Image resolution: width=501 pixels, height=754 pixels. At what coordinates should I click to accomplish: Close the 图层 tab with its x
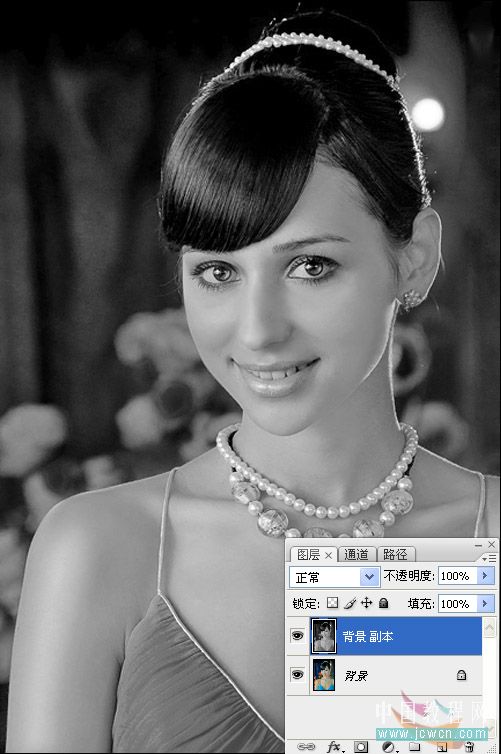click(x=328, y=555)
